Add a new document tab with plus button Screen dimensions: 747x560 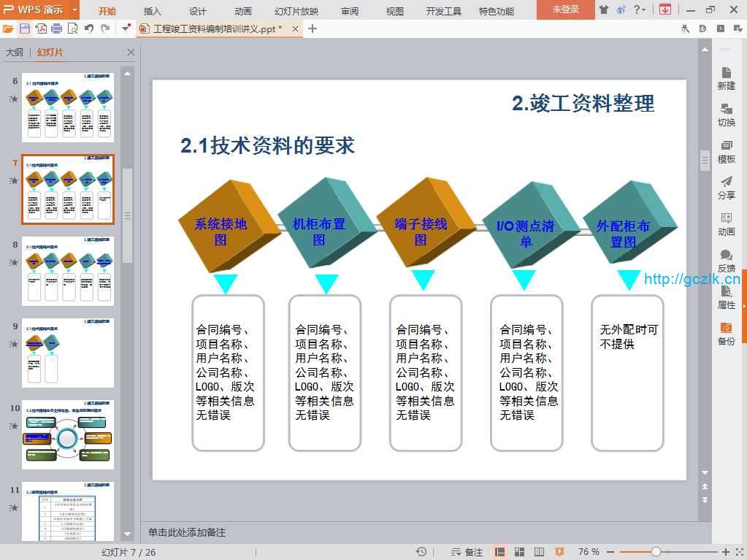pyautogui.click(x=313, y=28)
